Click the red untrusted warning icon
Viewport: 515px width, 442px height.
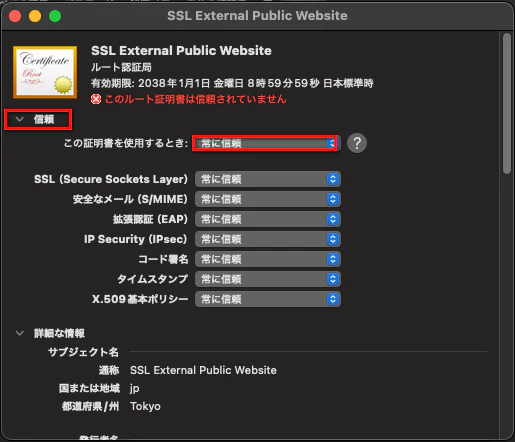96,99
